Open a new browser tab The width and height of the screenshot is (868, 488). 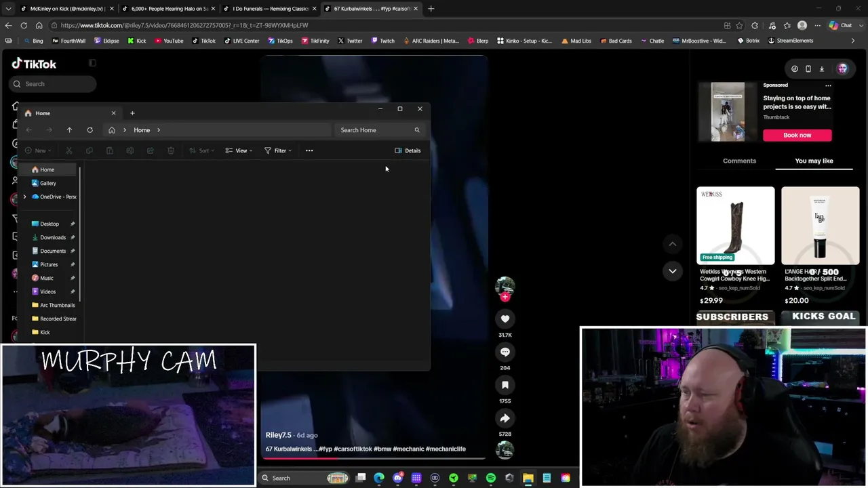(431, 9)
